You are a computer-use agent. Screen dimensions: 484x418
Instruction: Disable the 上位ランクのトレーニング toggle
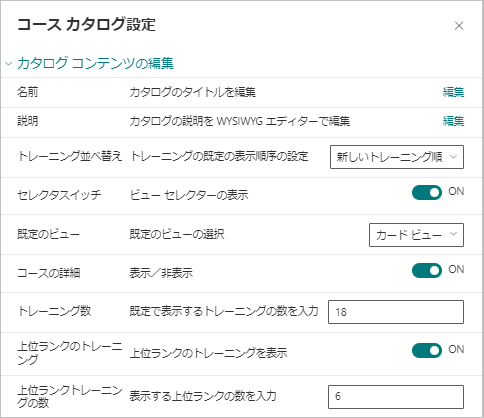427,350
